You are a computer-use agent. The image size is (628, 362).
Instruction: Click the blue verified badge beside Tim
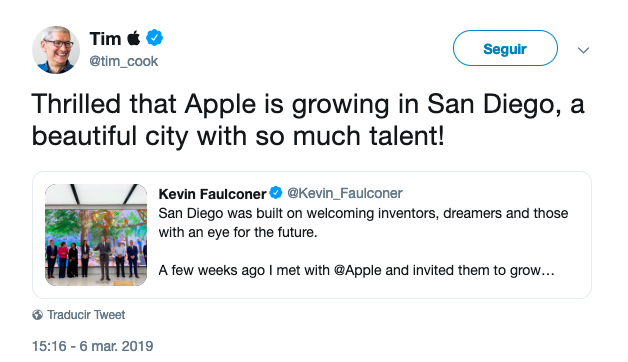tap(154, 38)
